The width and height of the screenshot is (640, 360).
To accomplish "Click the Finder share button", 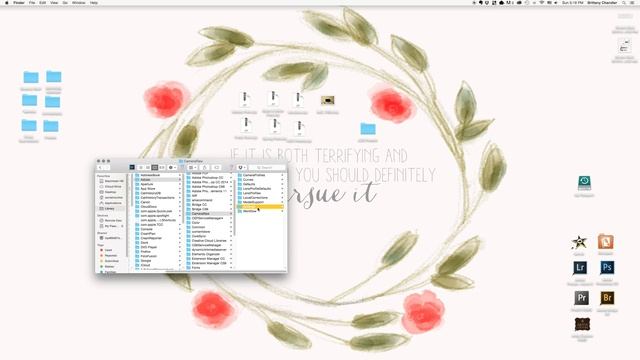I will pyautogui.click(x=205, y=167).
